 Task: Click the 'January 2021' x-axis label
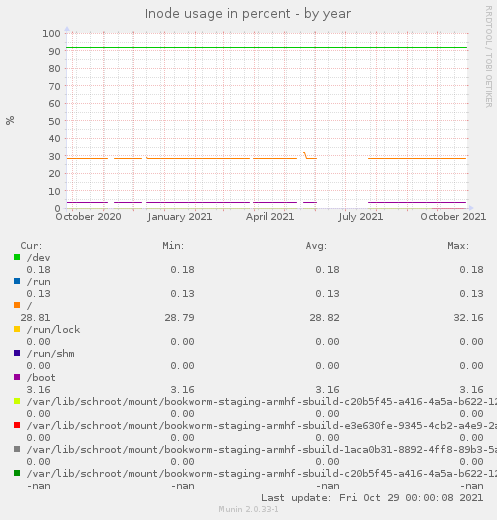(180, 217)
